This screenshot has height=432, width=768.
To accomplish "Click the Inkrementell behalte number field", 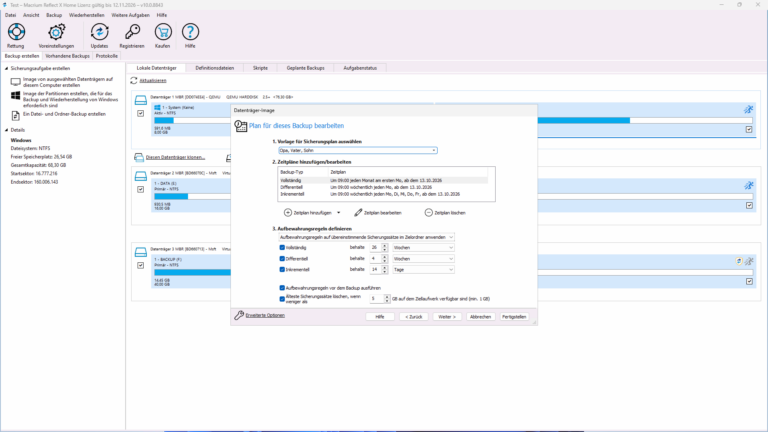I will [376, 269].
